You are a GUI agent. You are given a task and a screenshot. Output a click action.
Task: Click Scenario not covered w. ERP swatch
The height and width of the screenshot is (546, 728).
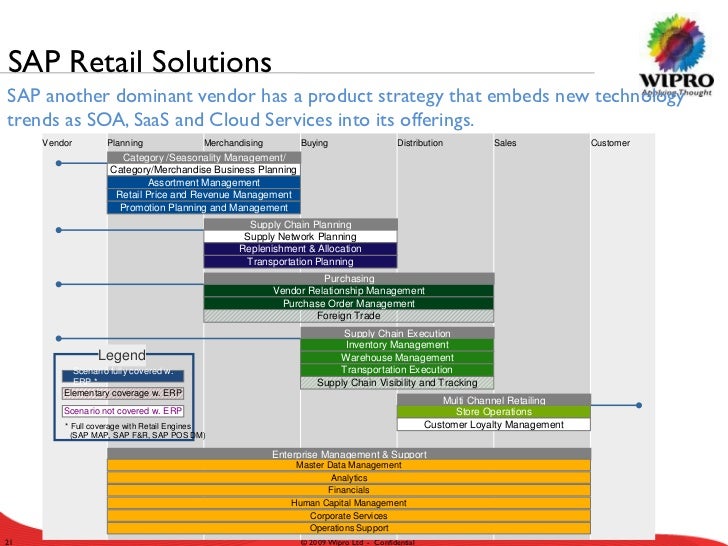click(123, 411)
